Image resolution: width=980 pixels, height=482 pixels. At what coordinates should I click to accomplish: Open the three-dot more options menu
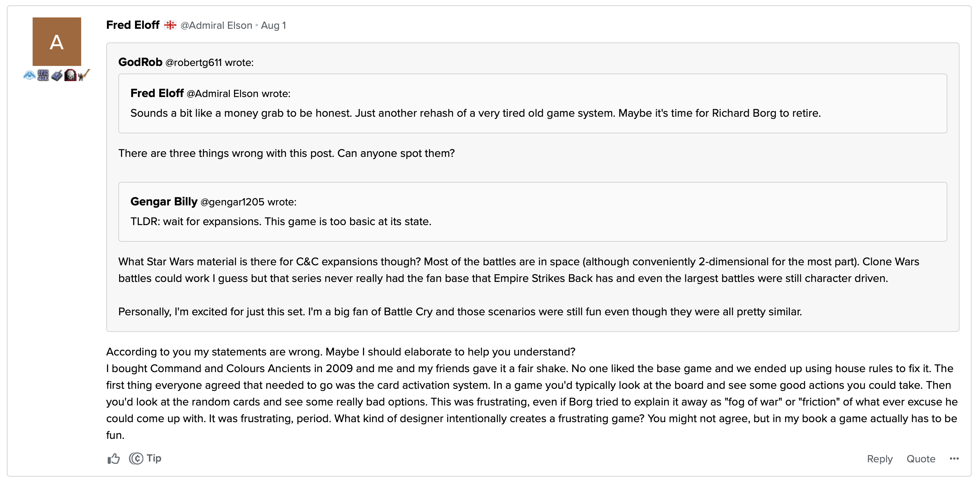click(x=954, y=459)
